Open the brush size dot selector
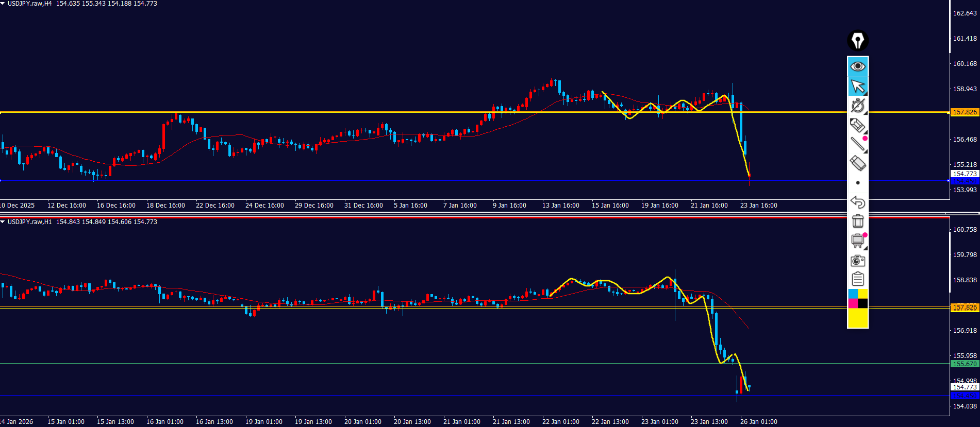 pyautogui.click(x=858, y=183)
